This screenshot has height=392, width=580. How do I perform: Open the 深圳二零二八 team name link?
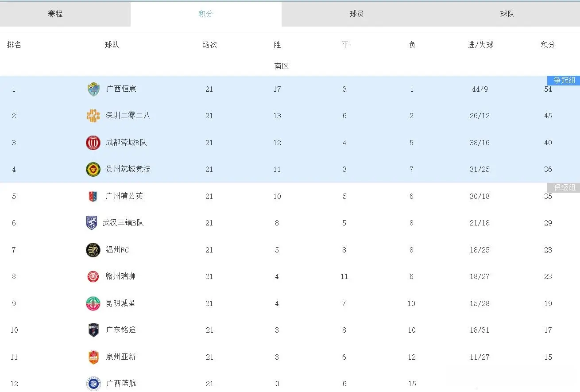[128, 116]
